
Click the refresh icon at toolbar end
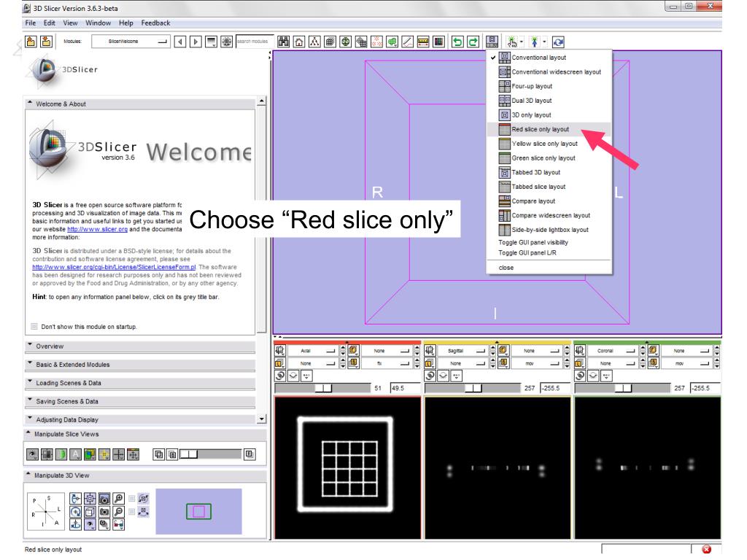[x=558, y=42]
